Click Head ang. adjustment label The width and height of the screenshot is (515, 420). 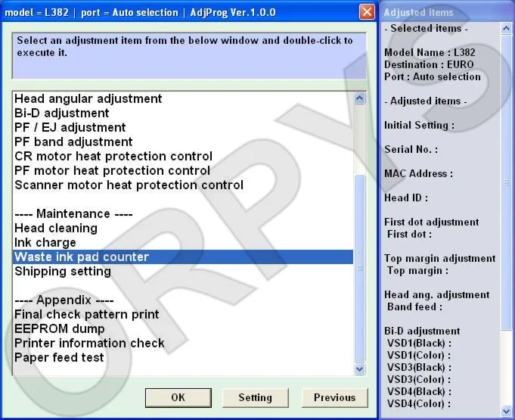pos(437,295)
